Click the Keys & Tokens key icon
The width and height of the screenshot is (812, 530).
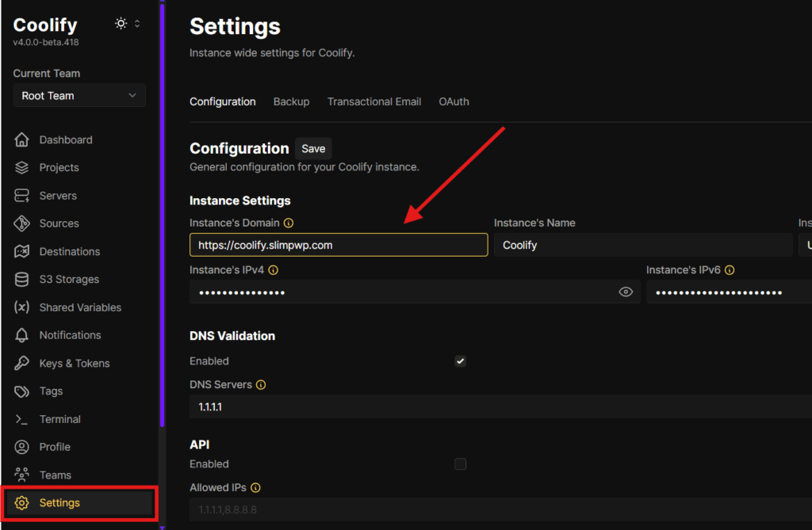point(21,364)
